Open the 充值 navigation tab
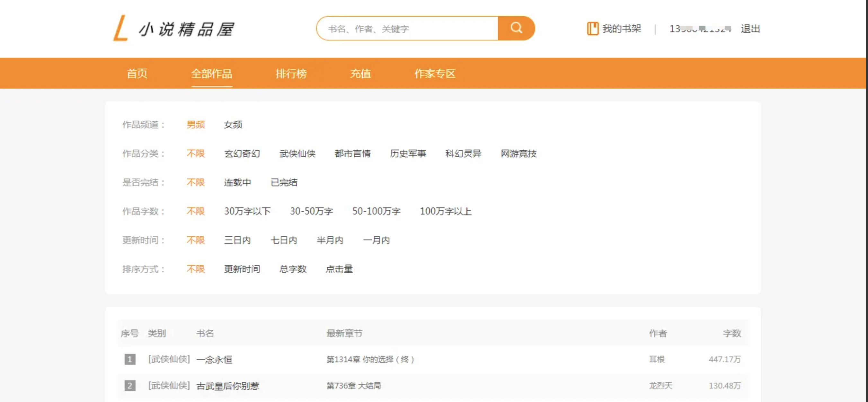 pyautogui.click(x=360, y=74)
